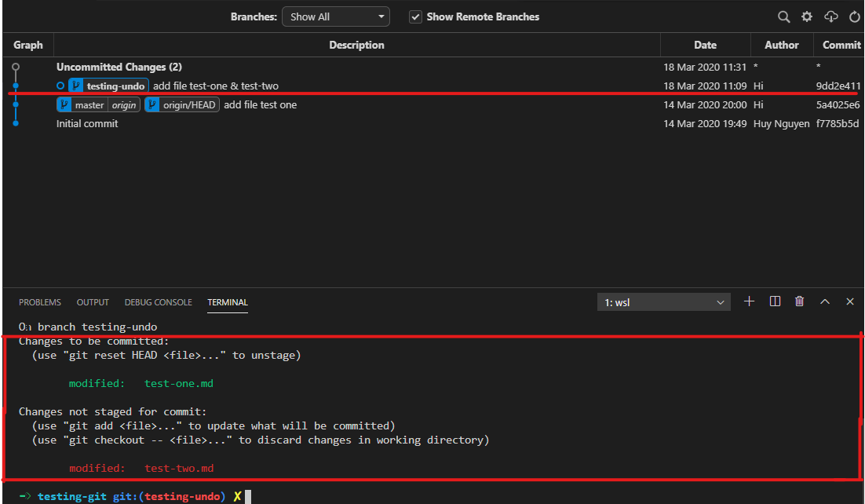
Task: Maximize panel using the chevron up
Action: pyautogui.click(x=825, y=301)
